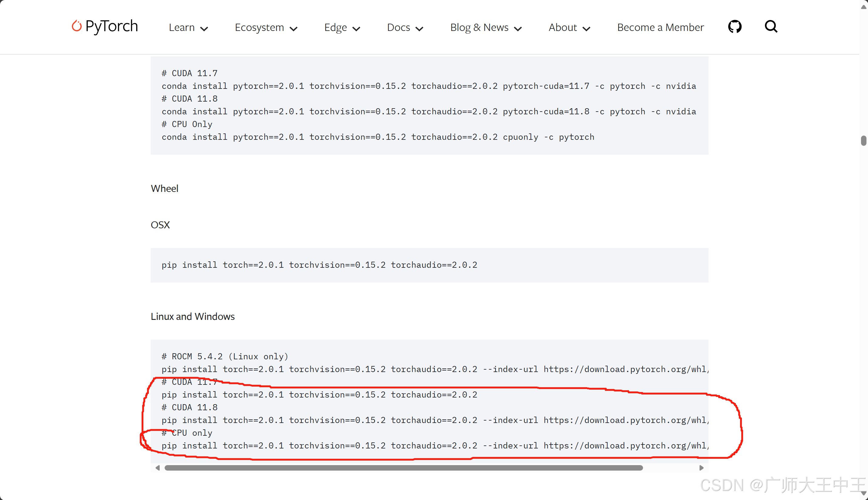
Task: Click the horizontal scrollbar under the code block
Action: click(404, 468)
